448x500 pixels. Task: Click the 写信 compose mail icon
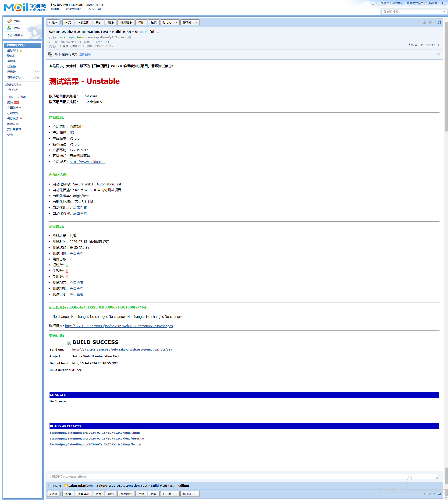(9, 21)
